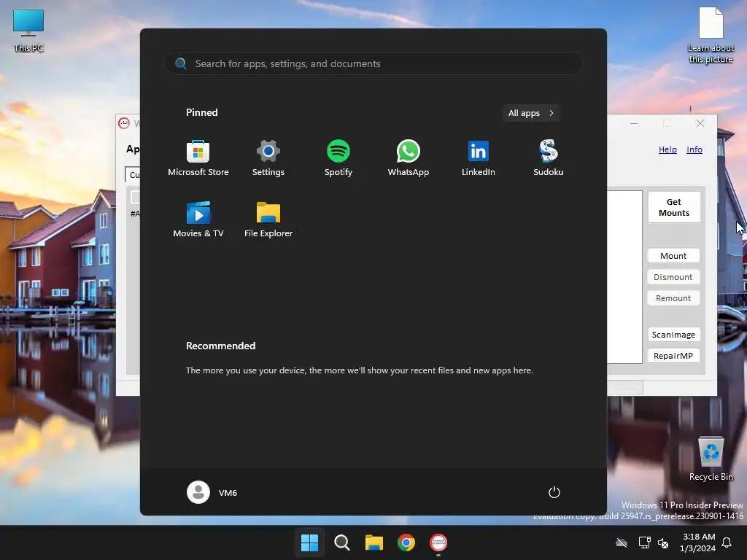Open the clock showing 3:18 AM
Image resolution: width=747 pixels, height=560 pixels.
click(x=698, y=542)
